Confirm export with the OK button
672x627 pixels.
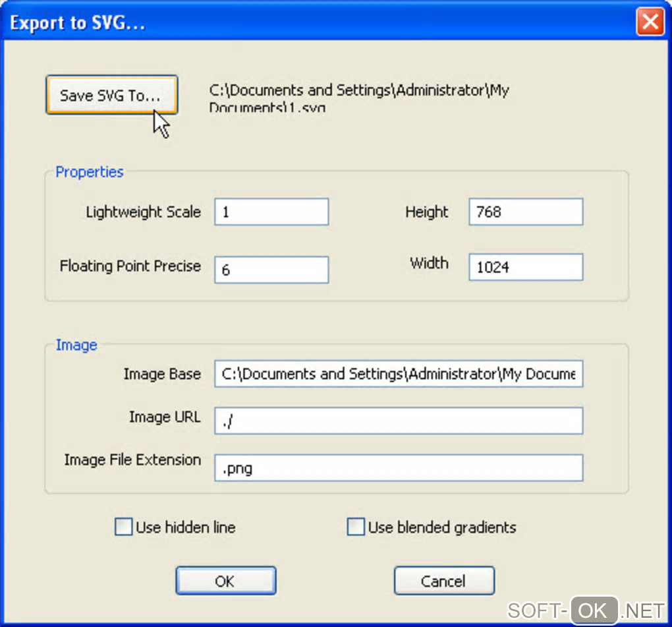(x=225, y=581)
